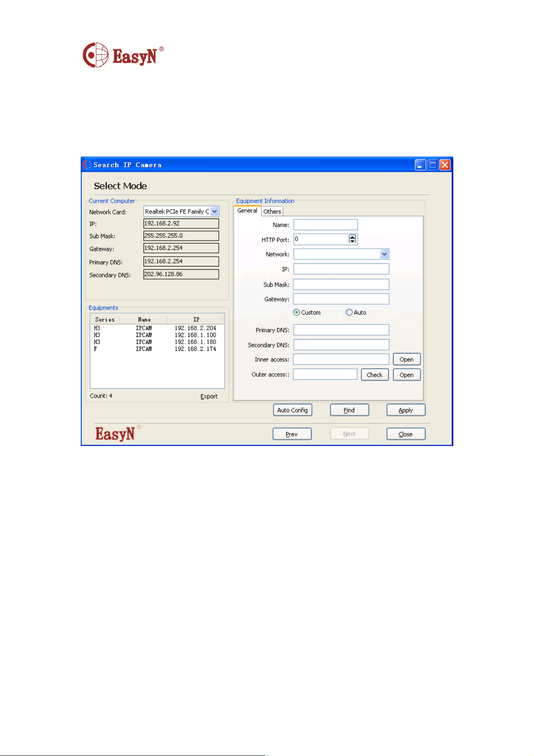Viewport: 534px width, 756px height.
Task: Click the EasyN logo at page top
Action: tap(123, 55)
